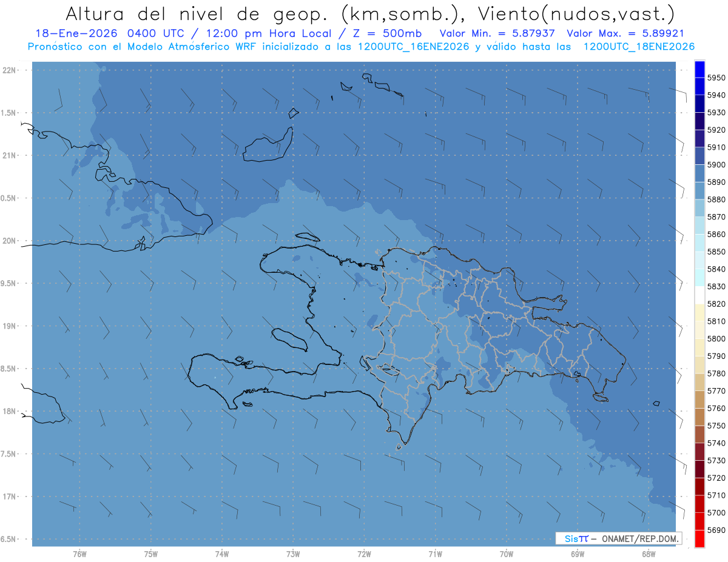
Task: Click 'Valor Min. = 5.87937'
Action: point(497,34)
